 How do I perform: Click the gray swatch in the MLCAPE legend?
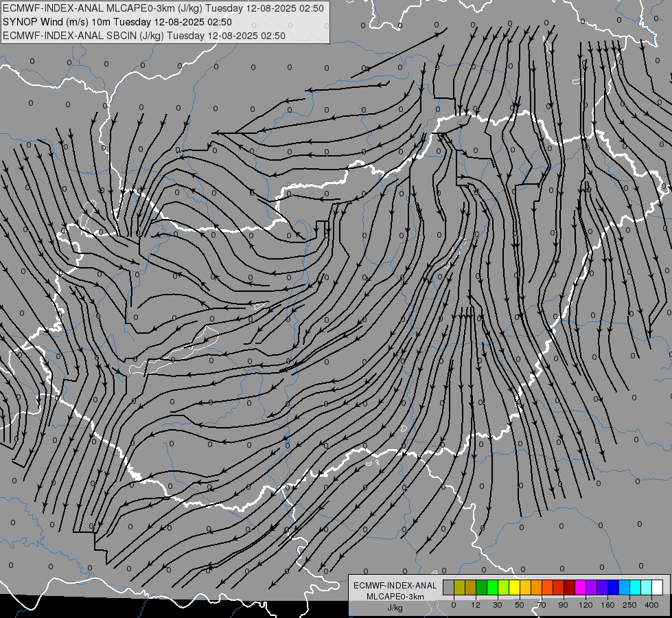449,587
